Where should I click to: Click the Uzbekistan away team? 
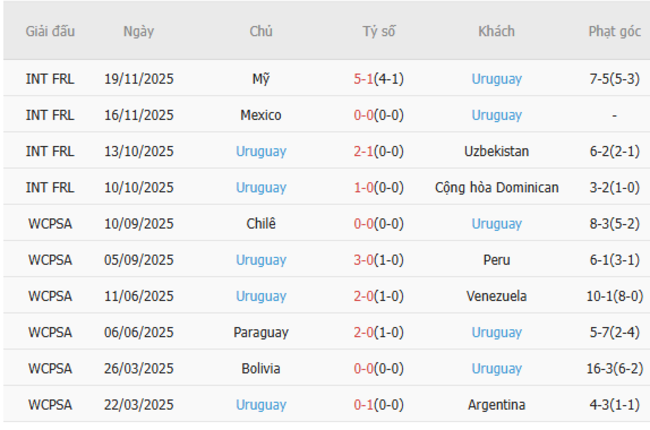coord(497,151)
